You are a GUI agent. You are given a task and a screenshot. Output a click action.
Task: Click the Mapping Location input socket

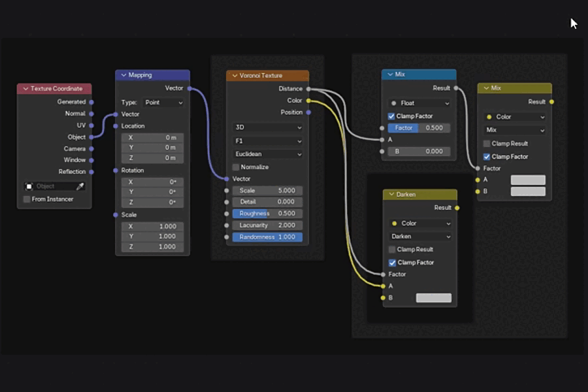point(116,126)
